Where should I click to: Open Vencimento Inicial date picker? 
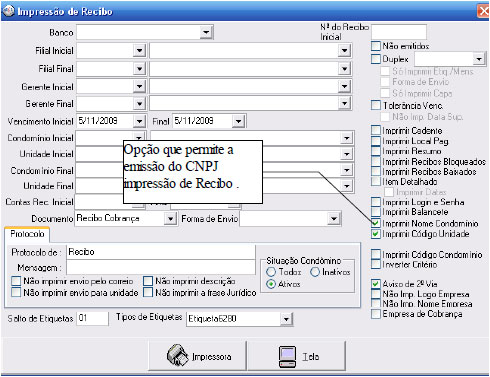(x=139, y=121)
